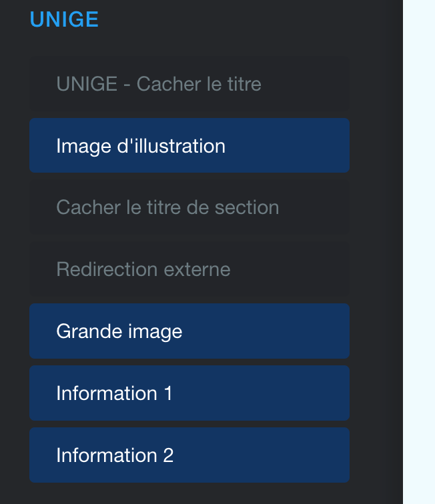Select the Information 1 button
Screen dimensions: 435x504
tap(189, 393)
